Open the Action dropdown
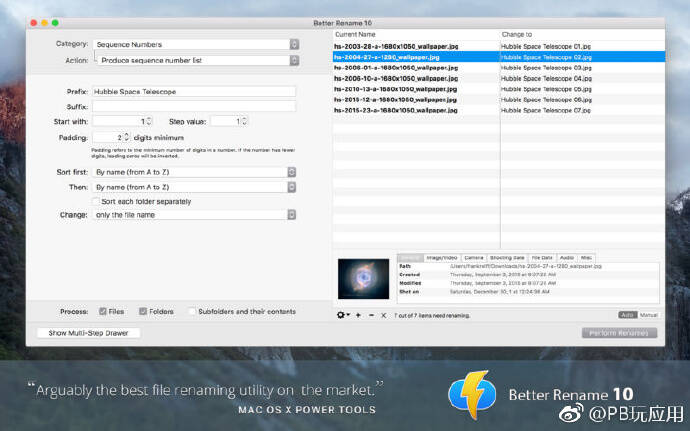This screenshot has height=431, width=690. point(198,60)
